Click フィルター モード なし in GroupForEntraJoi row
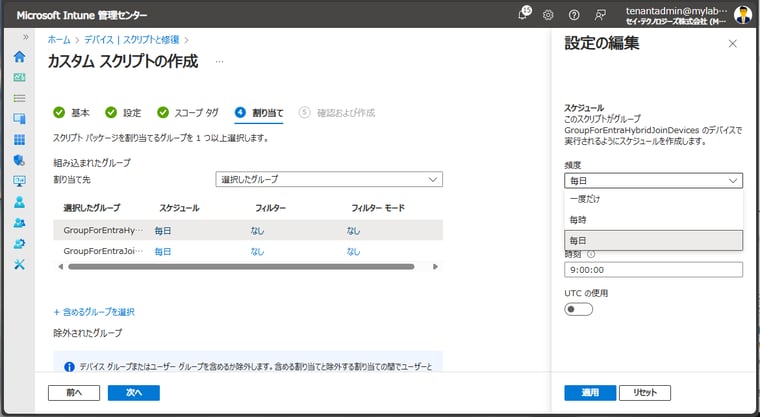Image resolution: width=760 pixels, height=417 pixels. pyautogui.click(x=353, y=252)
